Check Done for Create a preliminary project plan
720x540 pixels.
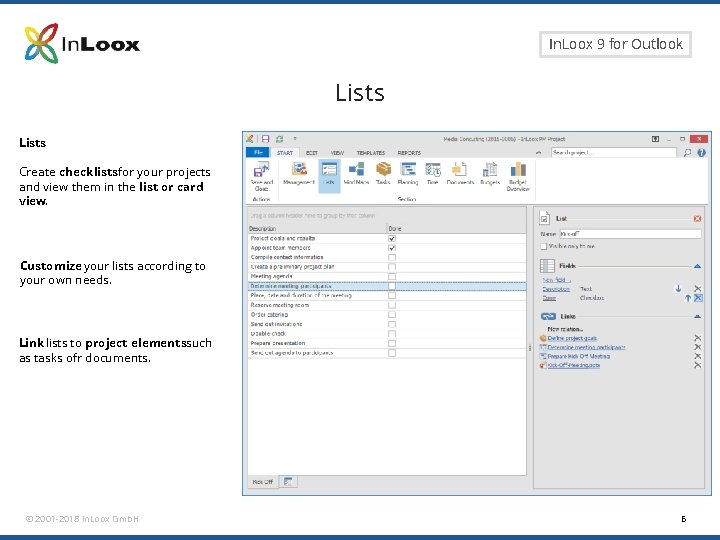(392, 267)
